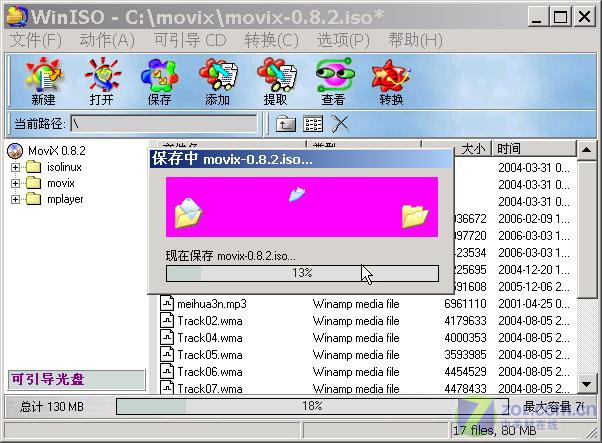Click Winamp media file type of Track07.wma
Image resolution: width=602 pixels, height=443 pixels.
[356, 388]
